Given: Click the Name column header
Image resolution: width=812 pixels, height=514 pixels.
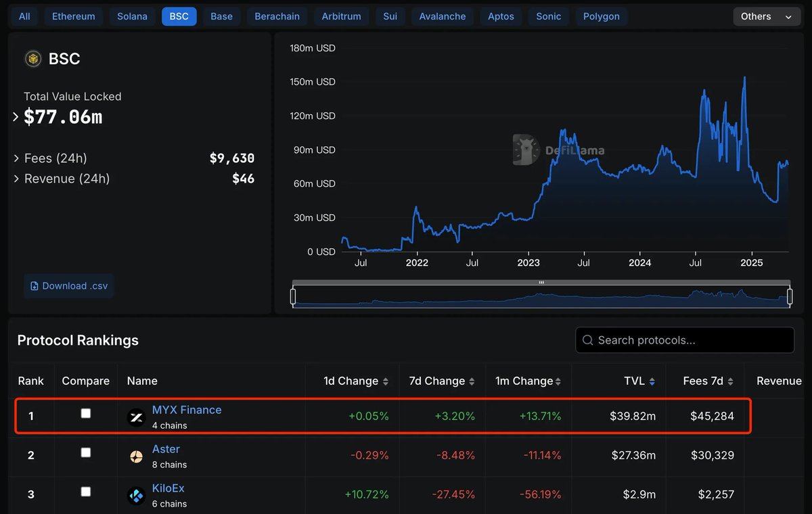Looking at the screenshot, I should (142, 381).
